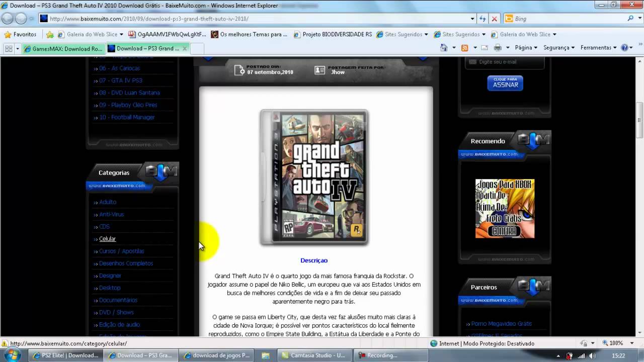Screen dimensions: 644x362
Task: Click the RSS feeds icon
Action: point(465,48)
